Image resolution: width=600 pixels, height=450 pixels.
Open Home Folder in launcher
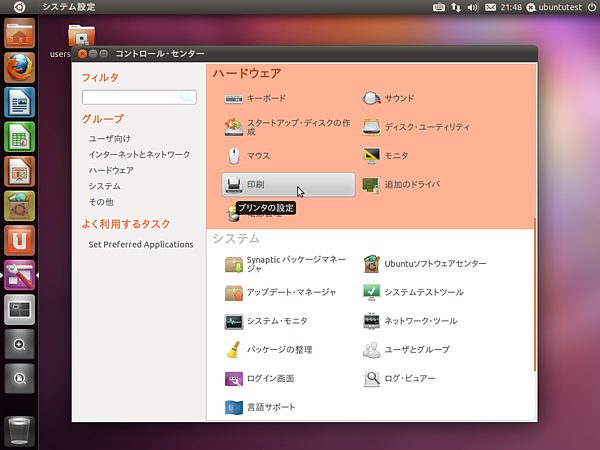pyautogui.click(x=19, y=33)
